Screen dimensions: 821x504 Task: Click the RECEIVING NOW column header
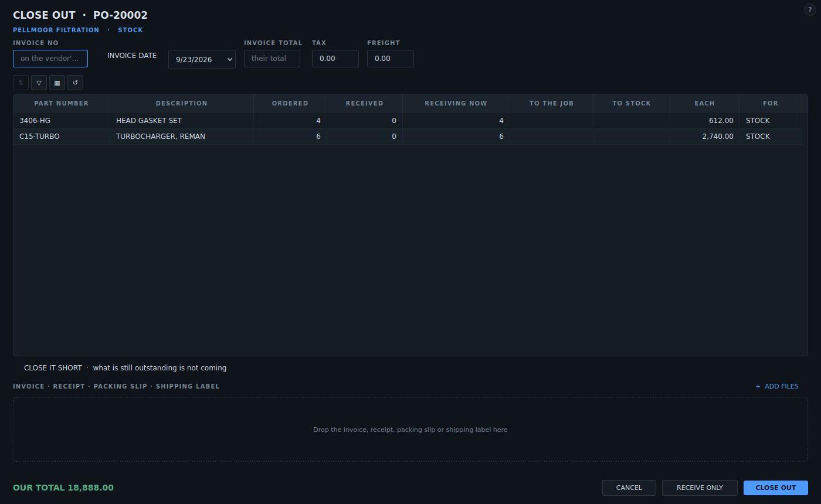tap(456, 103)
